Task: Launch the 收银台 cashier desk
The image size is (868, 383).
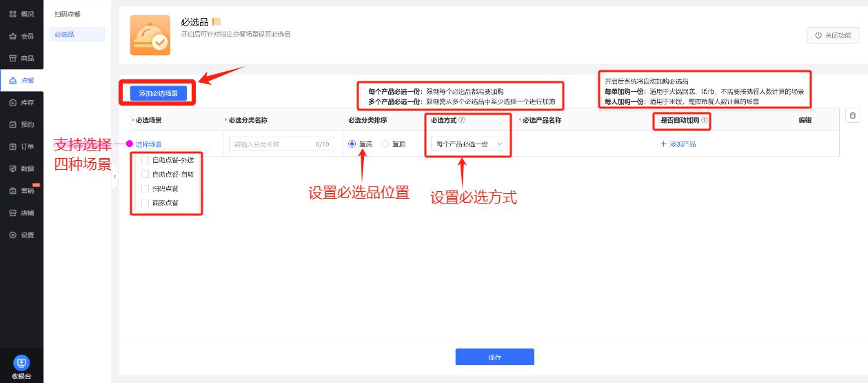Action: click(21, 368)
